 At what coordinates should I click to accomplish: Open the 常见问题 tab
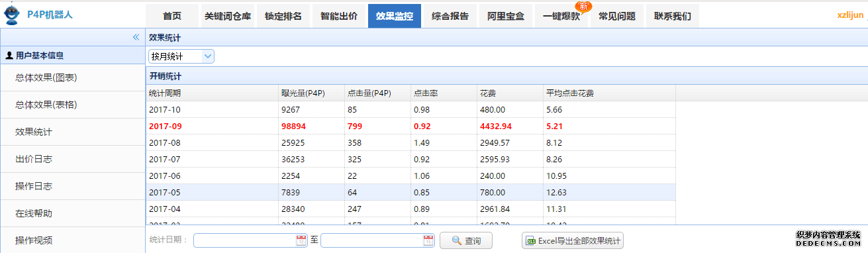point(617,16)
